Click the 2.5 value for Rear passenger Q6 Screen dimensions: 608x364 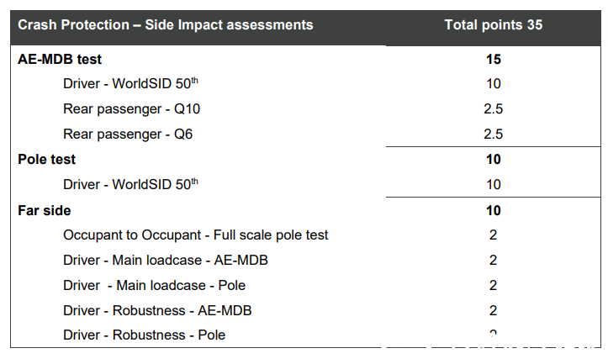tap(493, 134)
